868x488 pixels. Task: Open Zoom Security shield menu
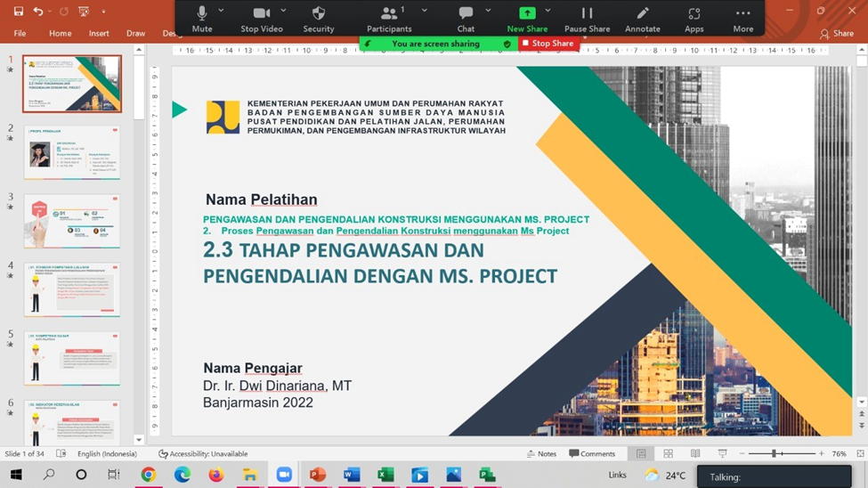pos(319,19)
